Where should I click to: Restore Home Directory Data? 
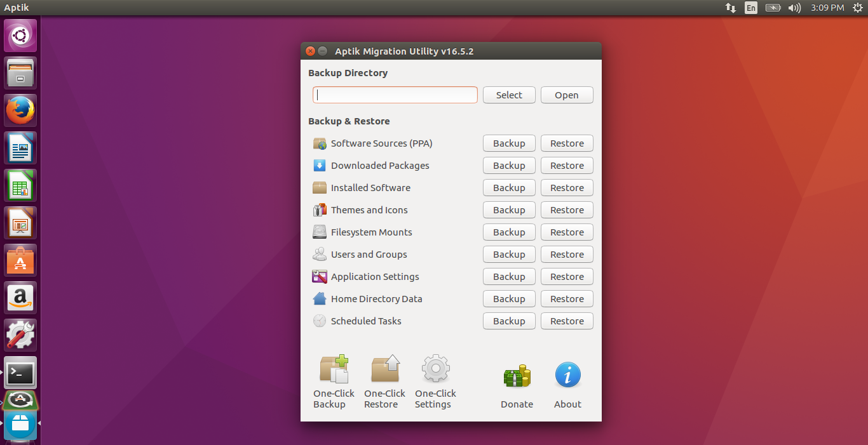(x=567, y=299)
